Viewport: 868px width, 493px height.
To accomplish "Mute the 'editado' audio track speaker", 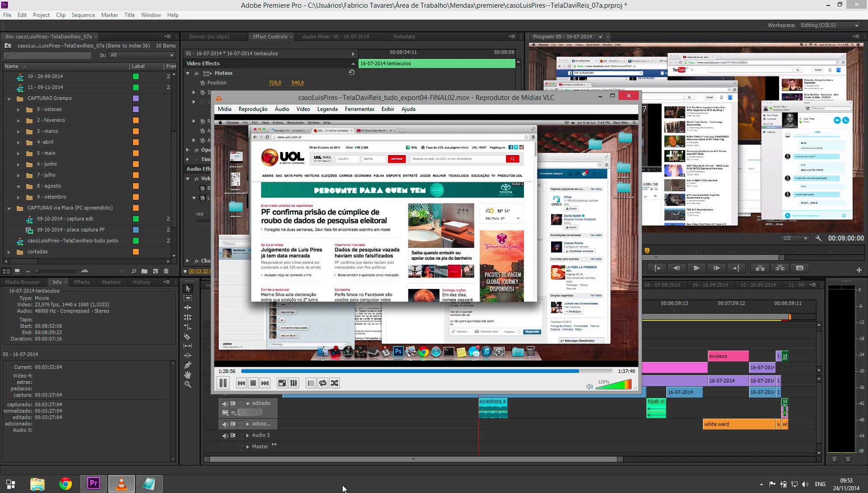I will click(225, 403).
